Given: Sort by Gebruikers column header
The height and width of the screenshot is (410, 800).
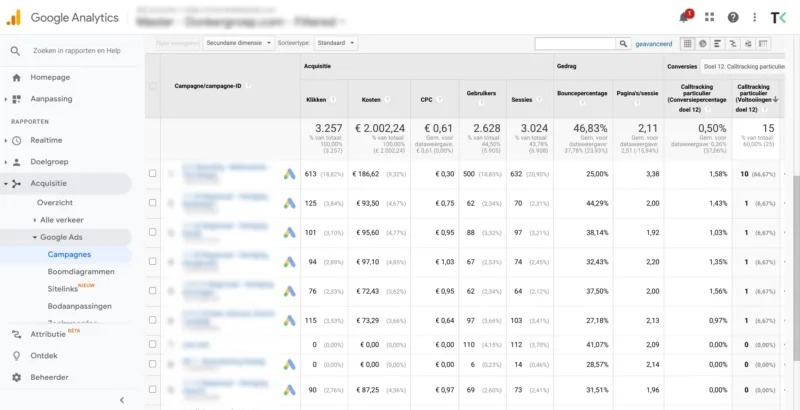Looking at the screenshot, I should [481, 94].
